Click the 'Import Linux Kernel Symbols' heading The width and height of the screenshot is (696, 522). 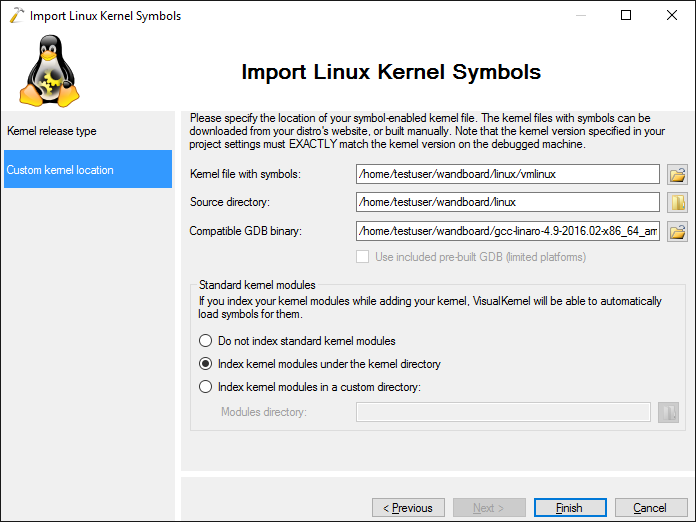tap(391, 72)
